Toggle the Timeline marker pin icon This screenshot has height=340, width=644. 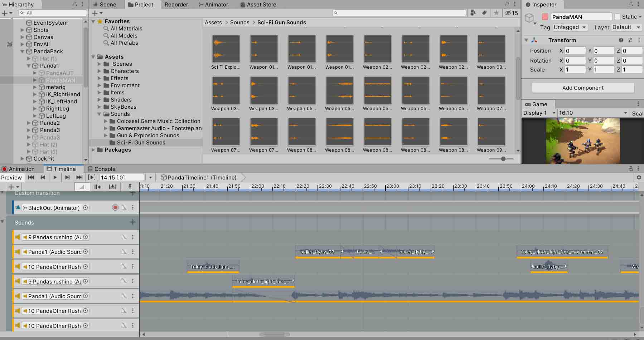(130, 187)
